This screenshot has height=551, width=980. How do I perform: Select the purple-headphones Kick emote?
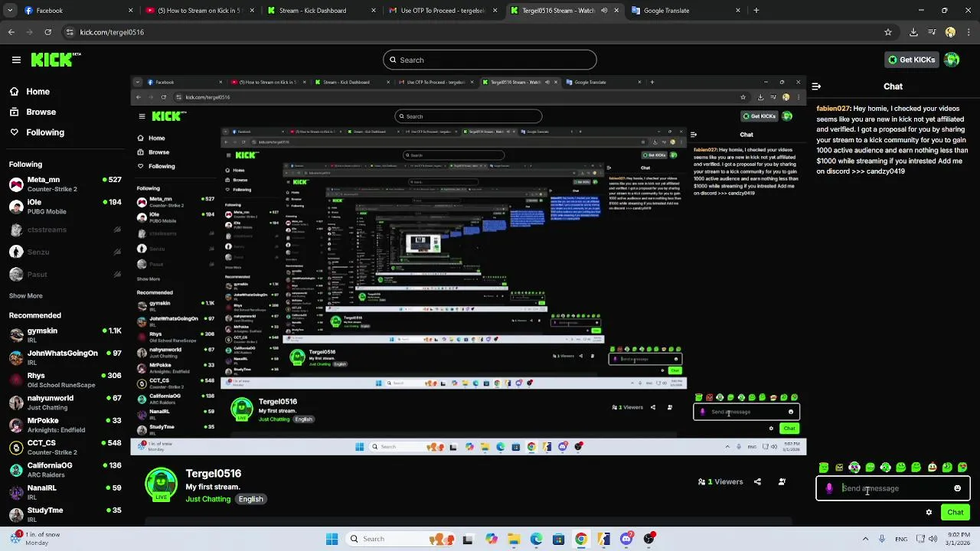pyautogui.click(x=854, y=468)
